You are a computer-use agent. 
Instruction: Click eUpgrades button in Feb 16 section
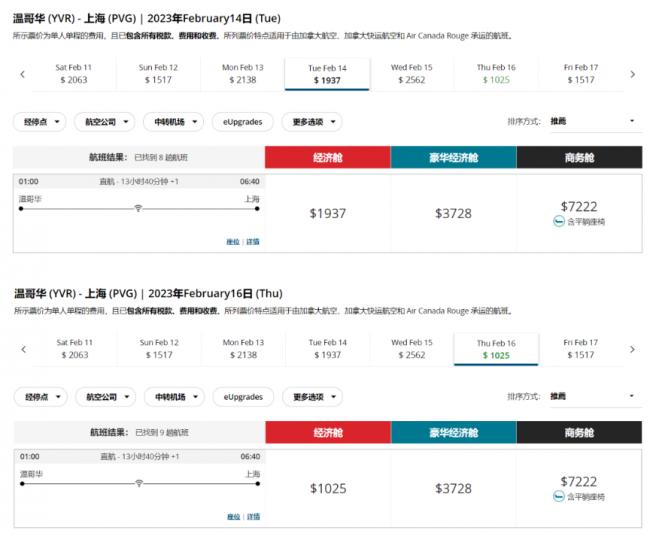tap(243, 397)
